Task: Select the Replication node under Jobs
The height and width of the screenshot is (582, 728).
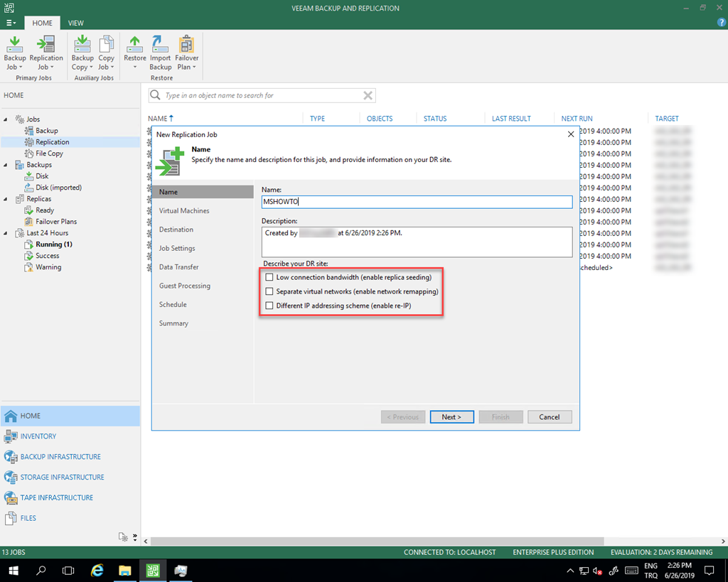Action: point(52,142)
